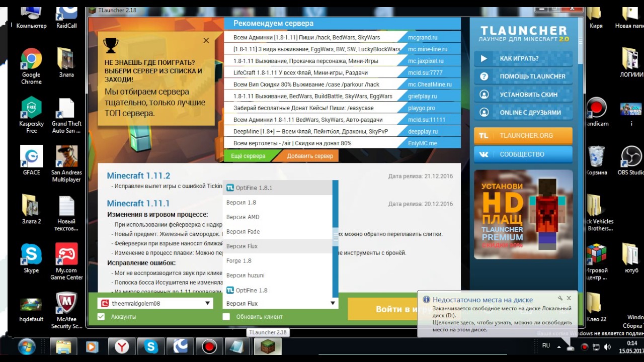The image size is (644, 362).
Task: Open Kaspersky Free desktop icon
Action: 31,115
